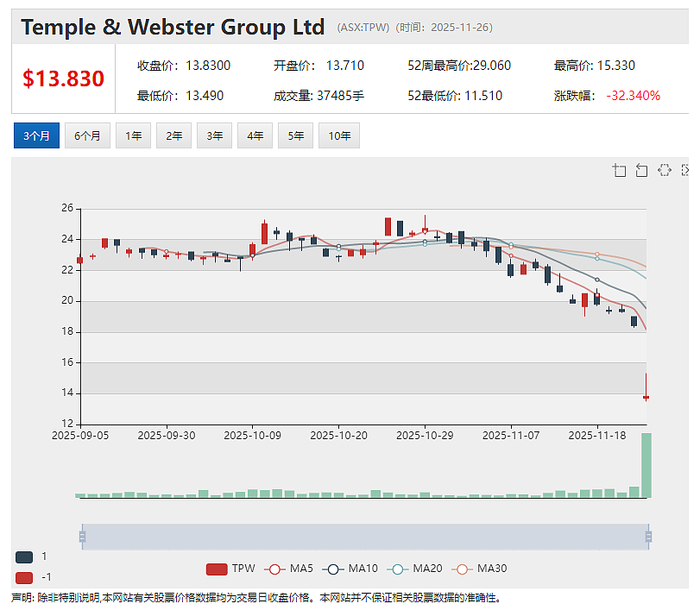Click the 声明 disclaimer text at bottom
Image resolution: width=700 pixels, height=610 pixels.
point(257,598)
